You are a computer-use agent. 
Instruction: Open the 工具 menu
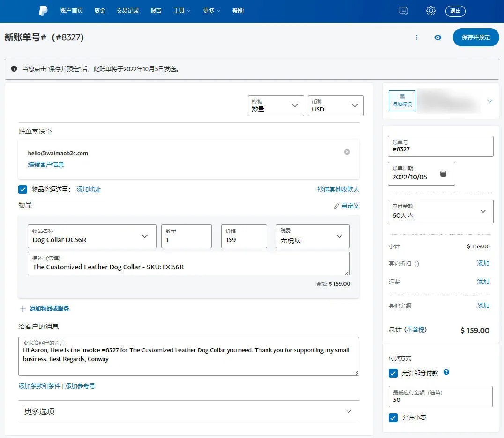(182, 11)
